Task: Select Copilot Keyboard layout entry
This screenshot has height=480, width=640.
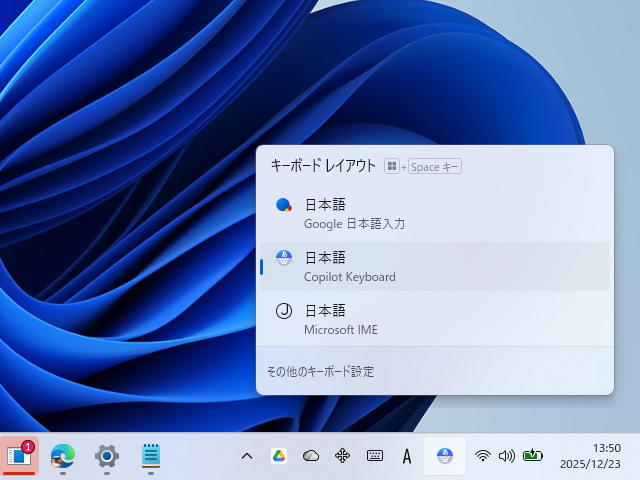Action: pyautogui.click(x=435, y=267)
